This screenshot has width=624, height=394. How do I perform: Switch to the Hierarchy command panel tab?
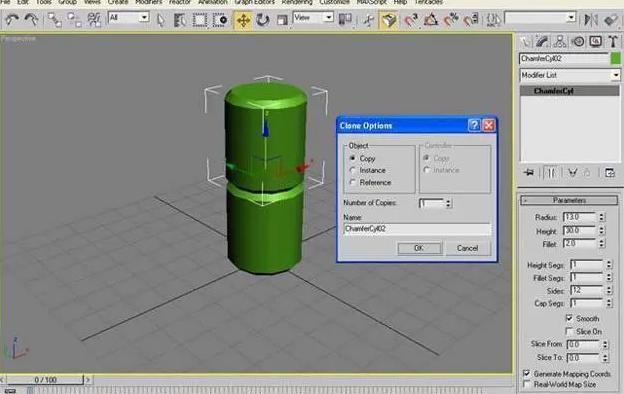coord(560,41)
